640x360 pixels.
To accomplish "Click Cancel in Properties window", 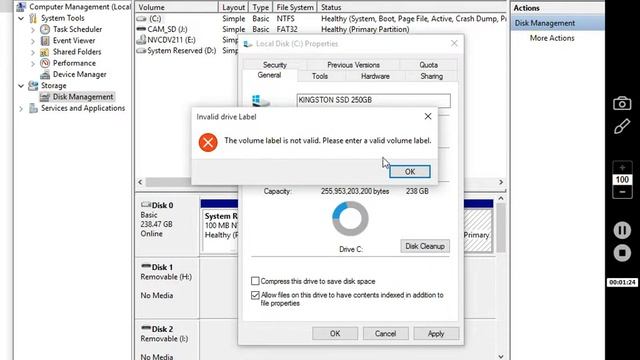I will coord(385,333).
